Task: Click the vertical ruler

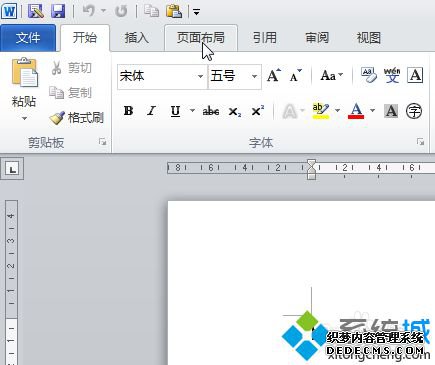Action: 11,283
